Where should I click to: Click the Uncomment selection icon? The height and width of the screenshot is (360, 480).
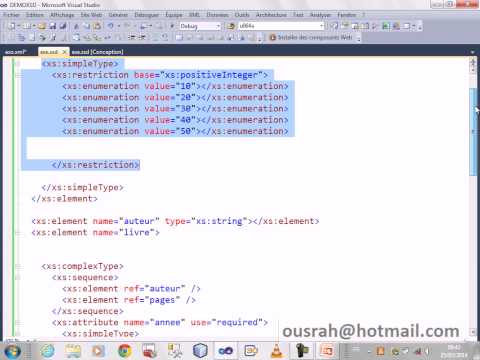click(165, 37)
